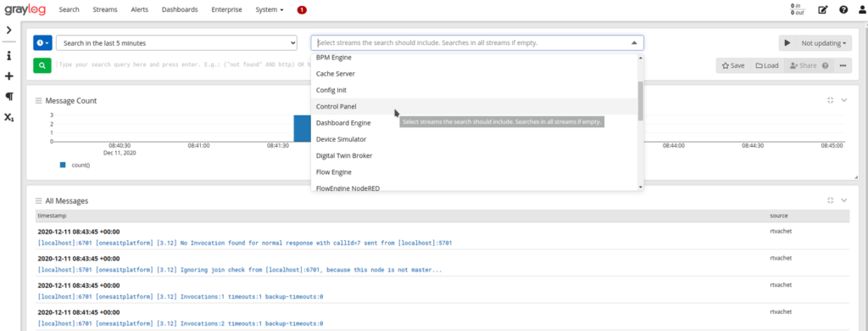
Task: Click the blue histogram bar
Action: pos(303,128)
